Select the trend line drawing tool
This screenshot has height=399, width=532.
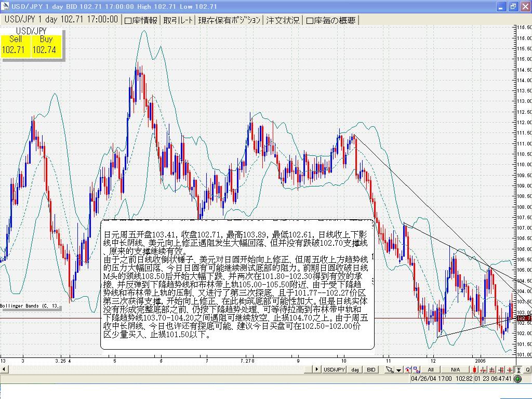pos(408,369)
